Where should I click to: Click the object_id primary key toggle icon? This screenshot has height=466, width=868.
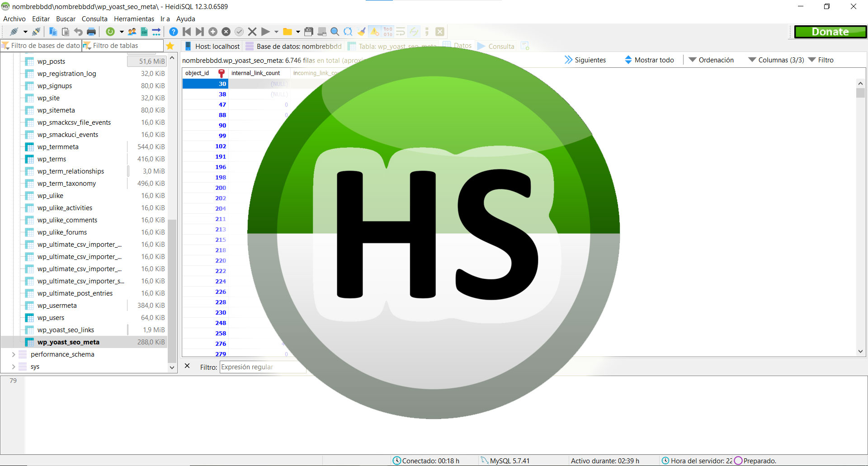coord(221,73)
